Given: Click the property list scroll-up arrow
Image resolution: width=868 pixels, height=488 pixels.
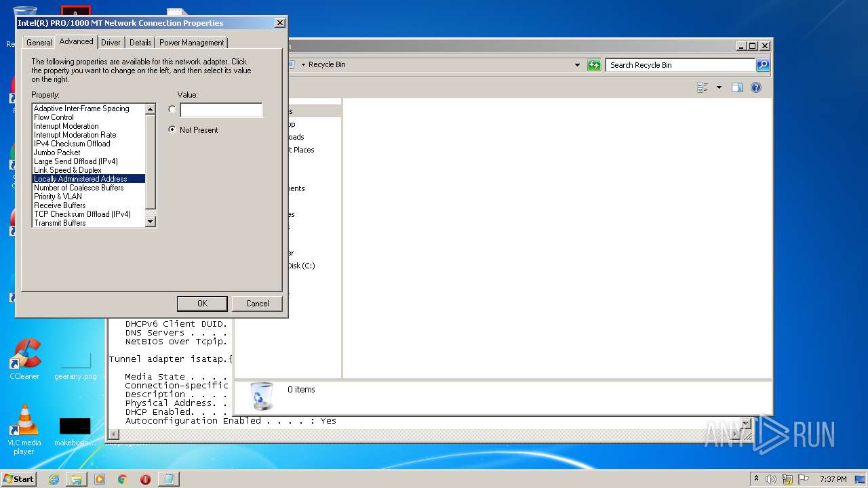Looking at the screenshot, I should [151, 109].
